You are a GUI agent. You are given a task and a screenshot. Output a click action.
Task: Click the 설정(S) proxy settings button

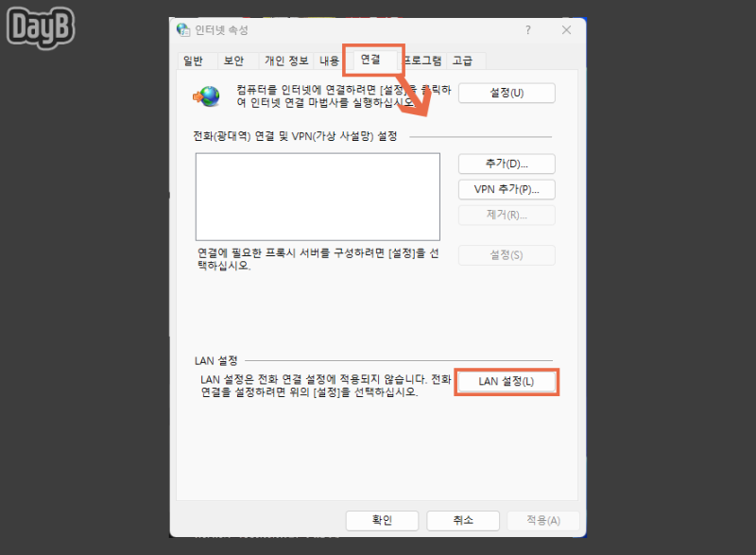[506, 254]
